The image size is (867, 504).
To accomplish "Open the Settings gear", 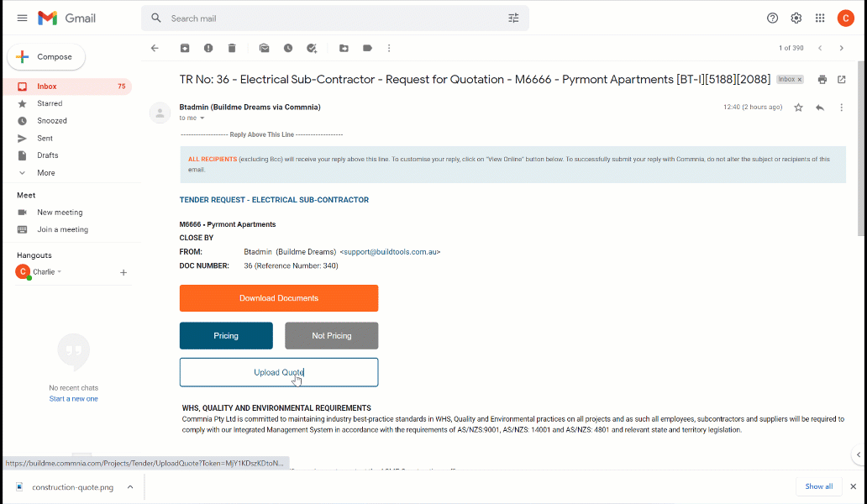I will pos(796,18).
